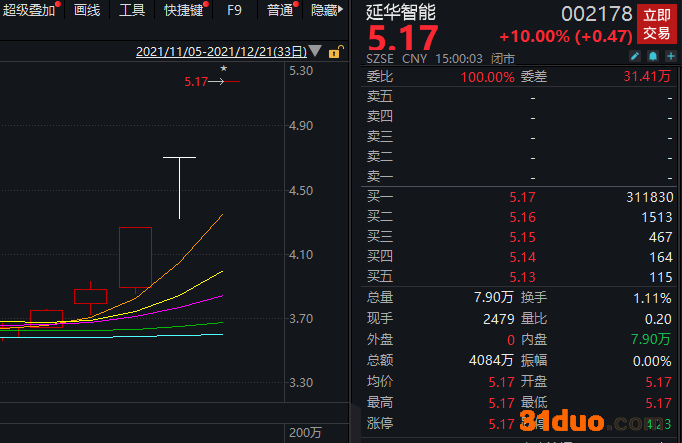Toggle the 隐藏 hide panel option
This screenshot has height=443, width=682.
(324, 10)
